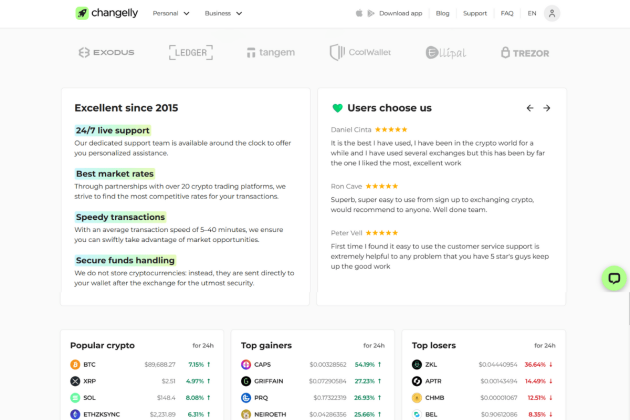Show next user reviews with right arrow
Viewport: 630px width, 420px height.
point(547,108)
